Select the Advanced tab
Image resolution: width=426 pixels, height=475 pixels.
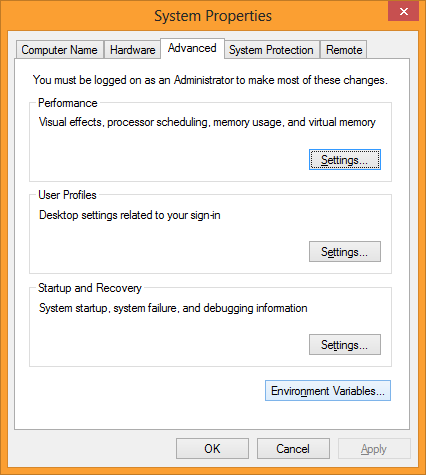point(192,48)
